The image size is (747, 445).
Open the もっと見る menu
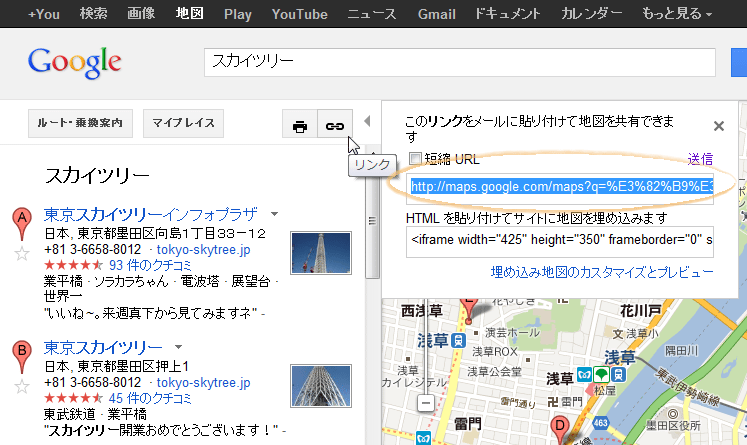click(676, 14)
